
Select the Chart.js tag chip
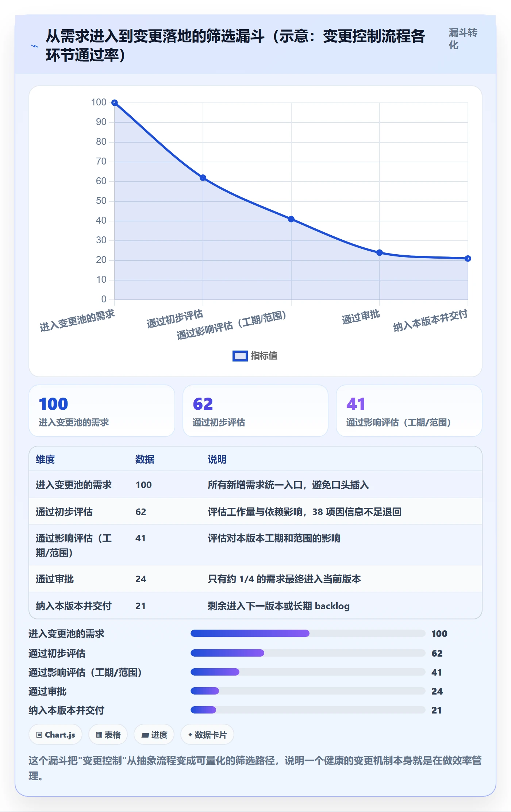coord(55,735)
